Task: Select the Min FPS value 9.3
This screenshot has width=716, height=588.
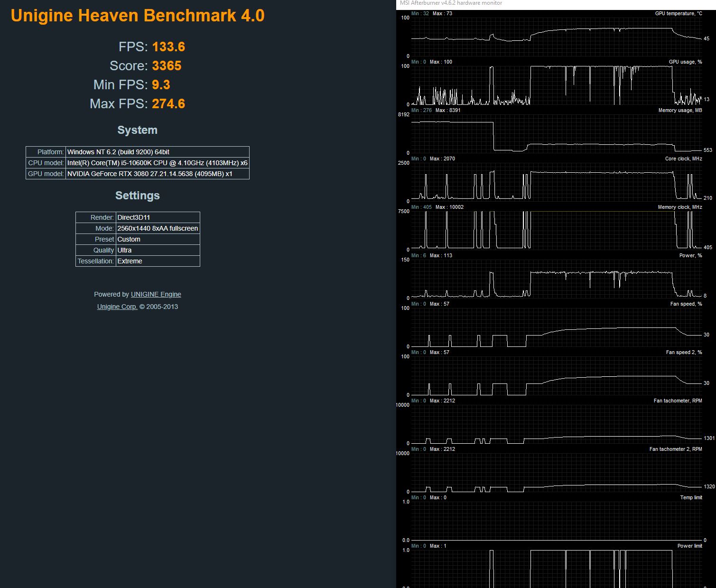Action: 161,85
